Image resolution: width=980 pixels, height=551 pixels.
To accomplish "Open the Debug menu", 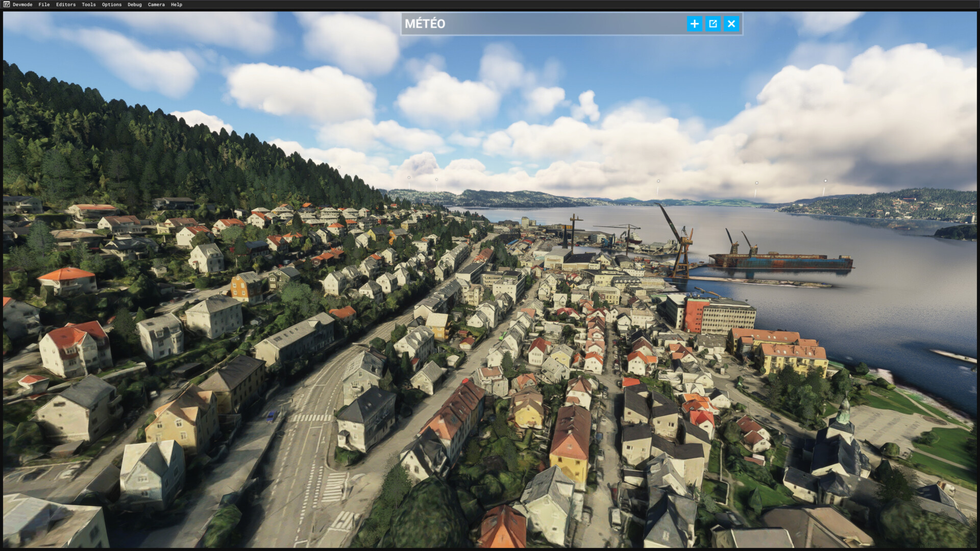I will coord(135,5).
